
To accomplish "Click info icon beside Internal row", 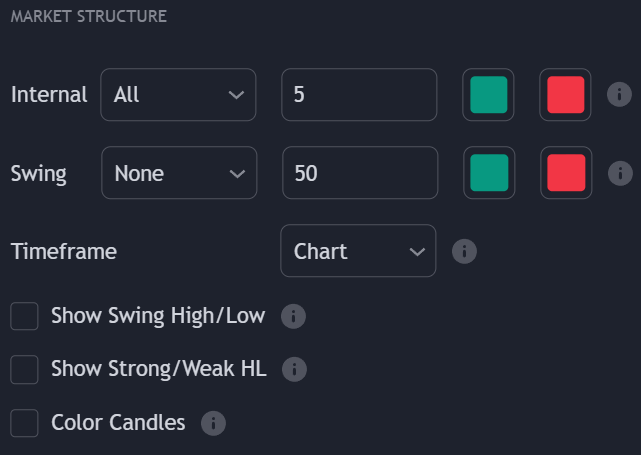I will (619, 95).
